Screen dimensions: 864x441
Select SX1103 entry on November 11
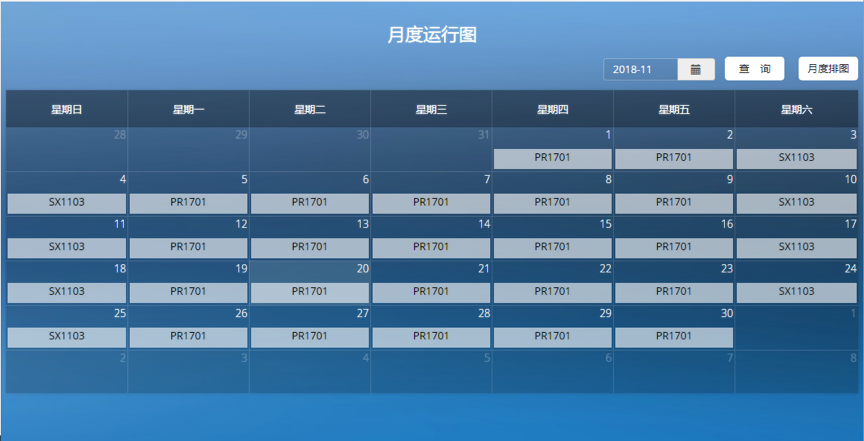click(67, 248)
